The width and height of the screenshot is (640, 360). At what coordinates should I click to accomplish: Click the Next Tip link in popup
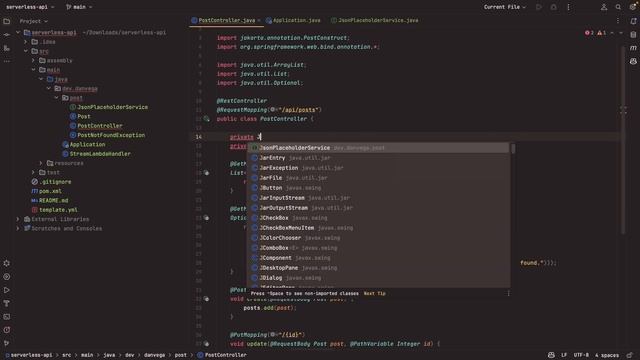(x=374, y=293)
